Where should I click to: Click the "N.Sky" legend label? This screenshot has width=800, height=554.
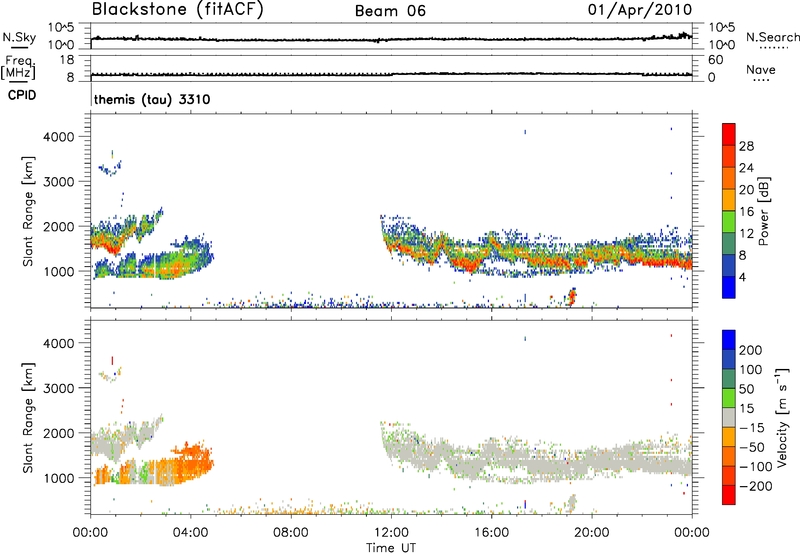(19, 37)
